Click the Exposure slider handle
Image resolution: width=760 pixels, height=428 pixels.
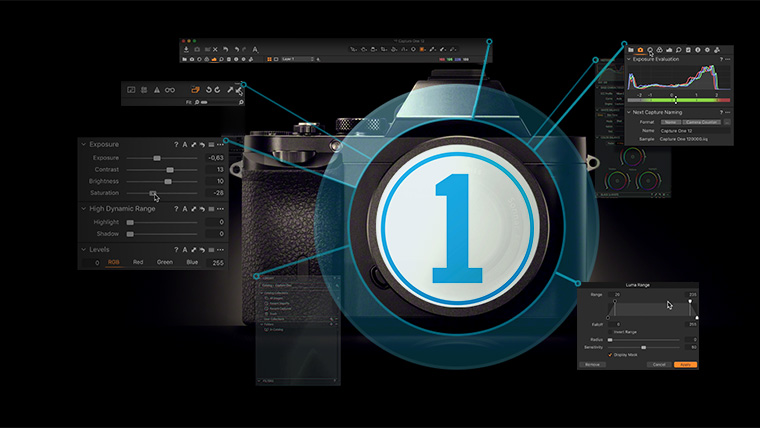point(157,158)
